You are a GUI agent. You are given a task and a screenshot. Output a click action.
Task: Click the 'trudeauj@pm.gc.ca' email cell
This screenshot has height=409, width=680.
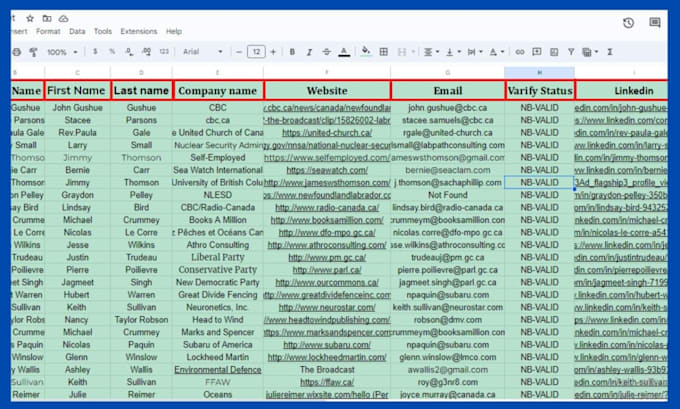[448, 258]
